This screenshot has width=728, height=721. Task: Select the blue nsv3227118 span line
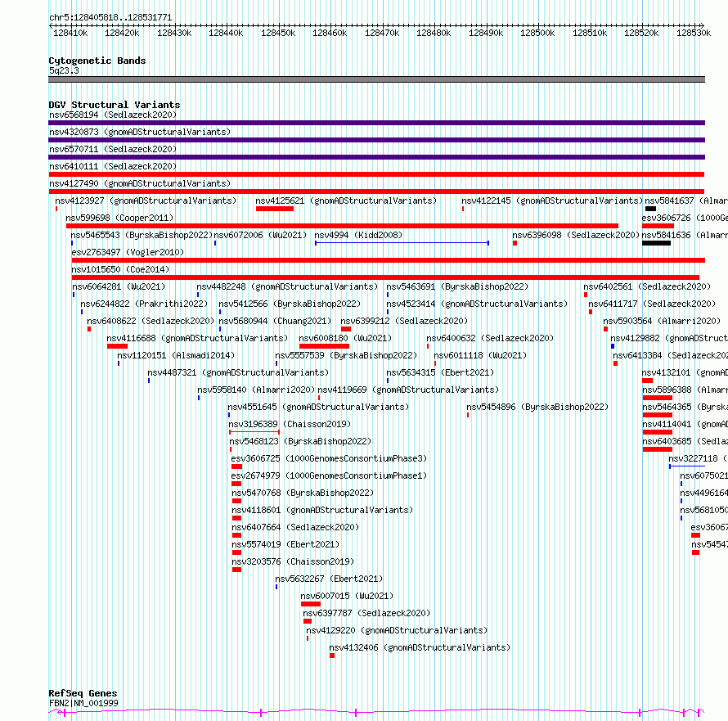pyautogui.click(x=687, y=466)
